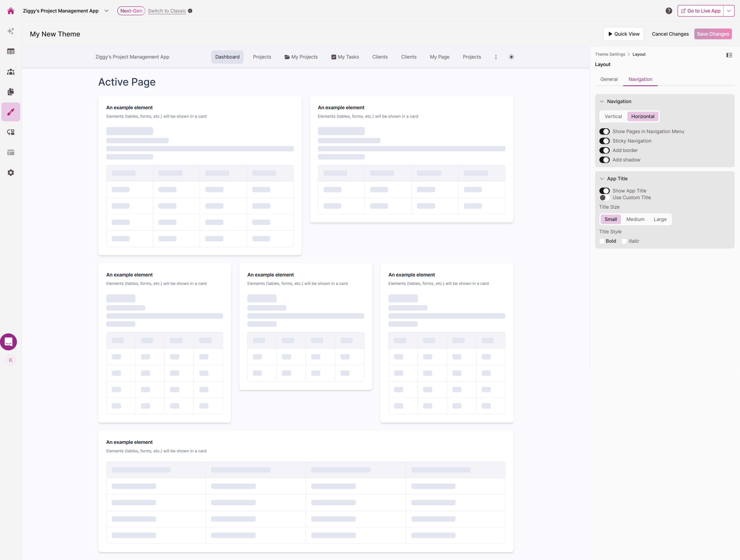Screen dimensions: 740x560
Task: Select the Medium title size option
Action: coord(635,219)
